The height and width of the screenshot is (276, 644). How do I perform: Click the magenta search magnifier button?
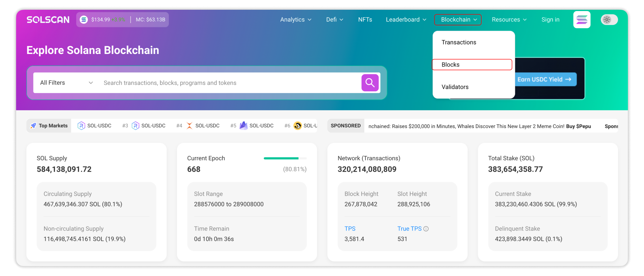coord(370,83)
